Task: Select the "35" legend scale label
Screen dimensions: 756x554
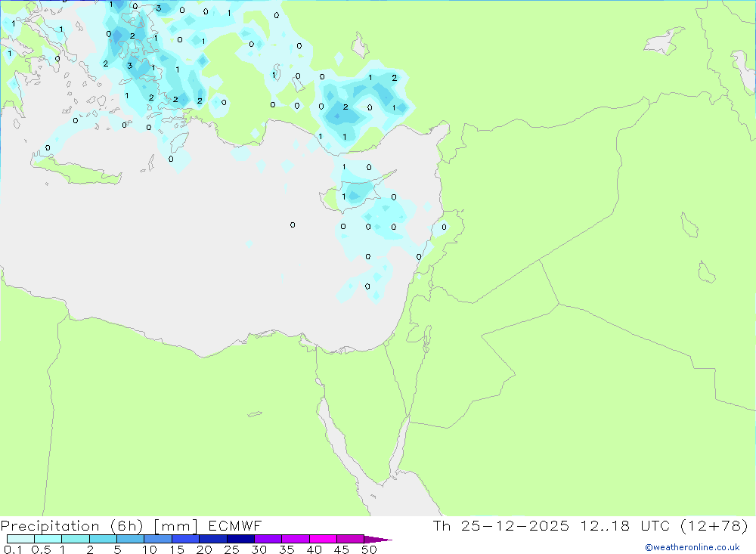Action: 287,549
